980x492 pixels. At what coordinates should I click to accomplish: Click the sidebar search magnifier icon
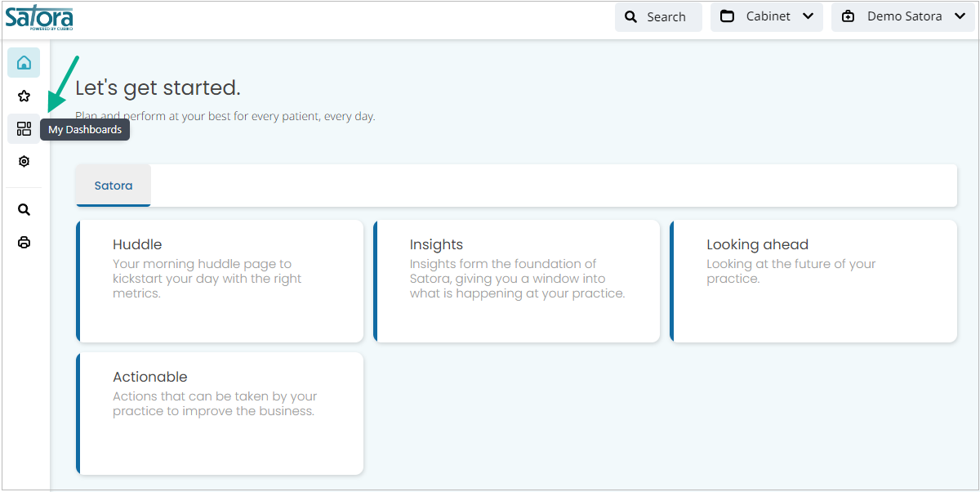click(x=24, y=210)
